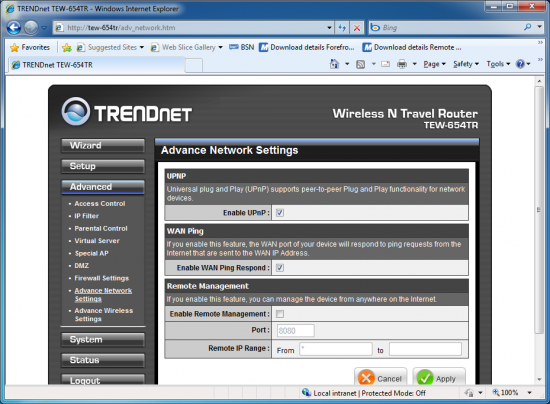The image size is (550, 404).
Task: Click the Port 8080 input field
Action: 295,330
